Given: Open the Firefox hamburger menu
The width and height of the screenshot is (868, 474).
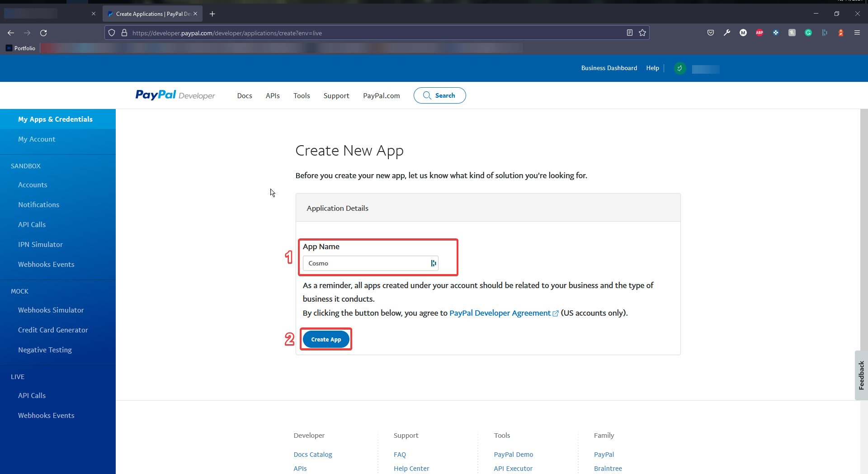Looking at the screenshot, I should (857, 33).
